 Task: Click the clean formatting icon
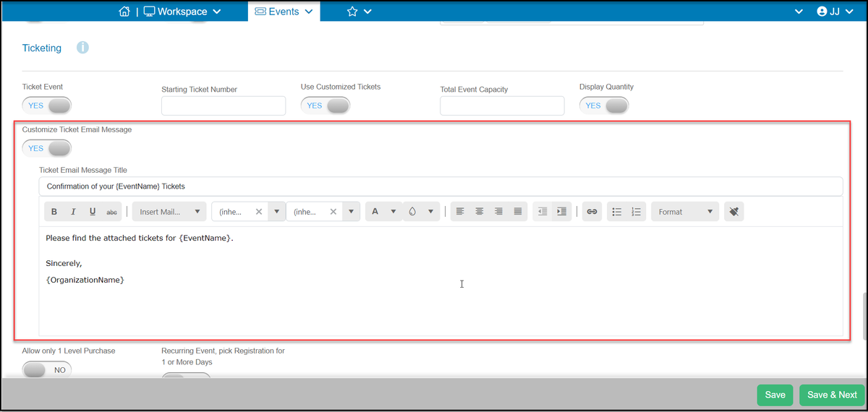pyautogui.click(x=733, y=212)
